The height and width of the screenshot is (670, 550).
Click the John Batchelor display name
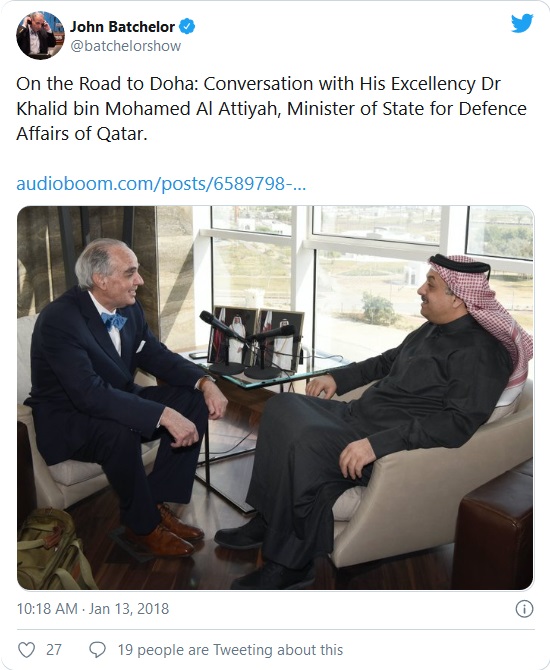[122, 26]
